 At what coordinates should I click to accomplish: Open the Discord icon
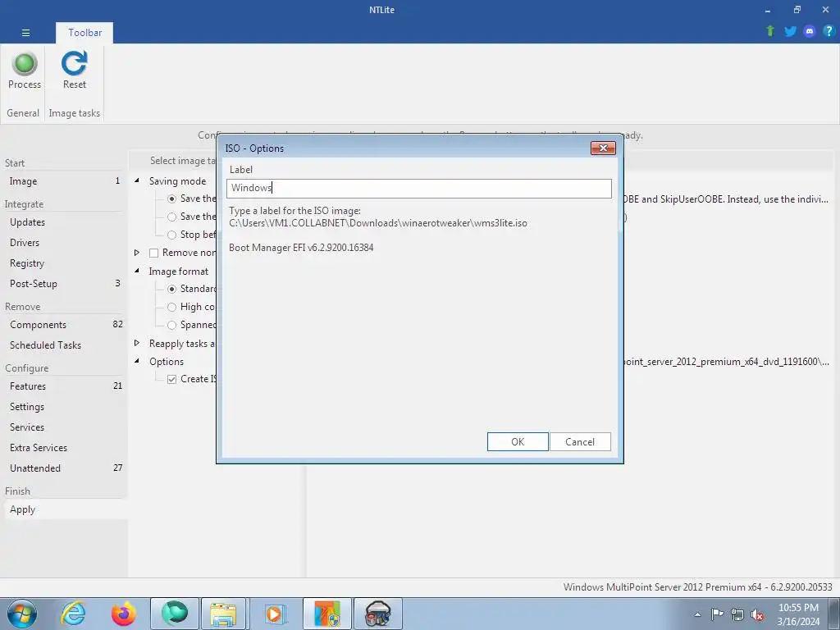(810, 31)
